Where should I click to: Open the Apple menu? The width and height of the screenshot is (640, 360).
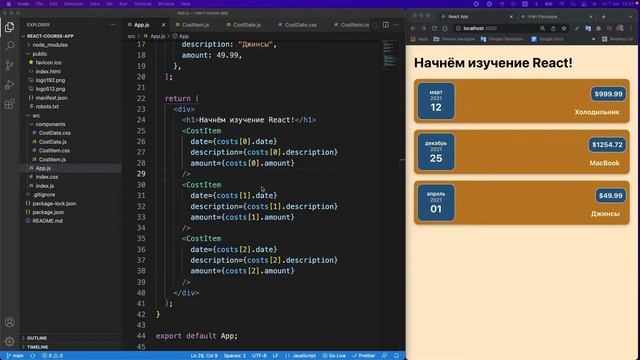coord(8,4)
